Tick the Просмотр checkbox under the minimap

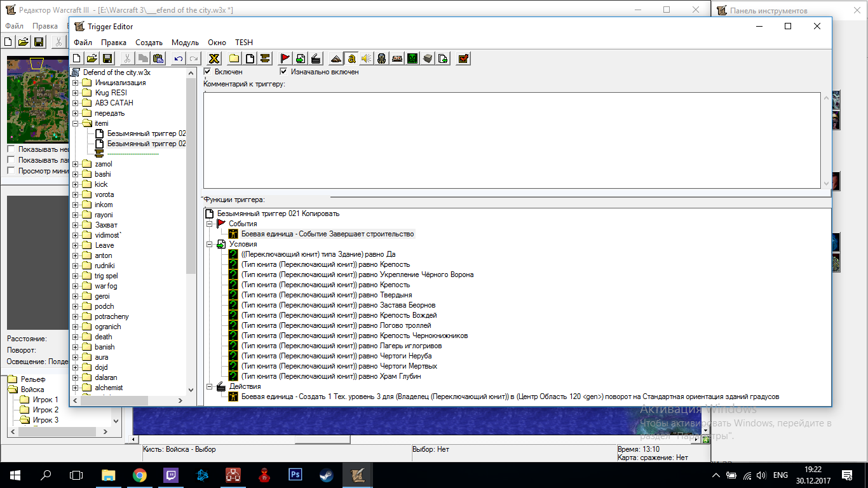(11, 170)
